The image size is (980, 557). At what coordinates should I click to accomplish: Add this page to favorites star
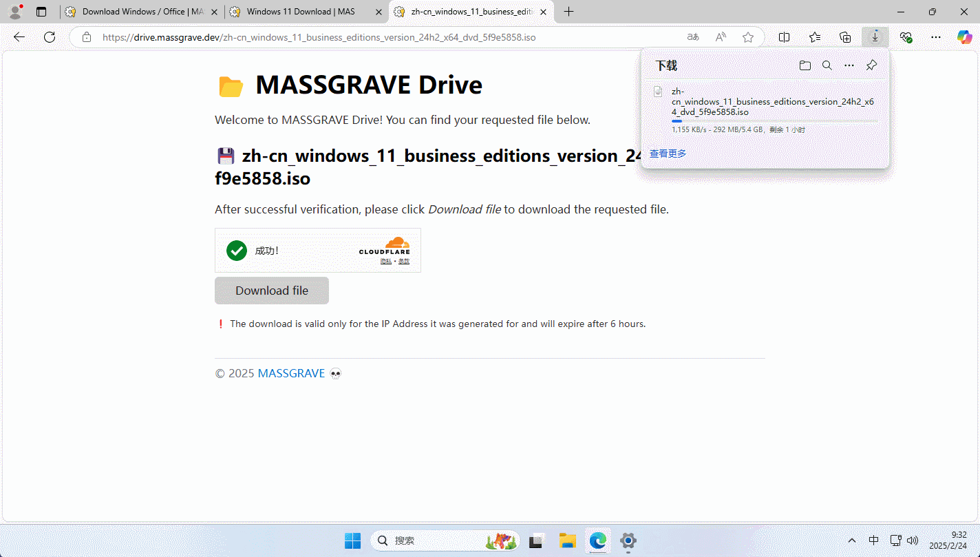pos(748,37)
